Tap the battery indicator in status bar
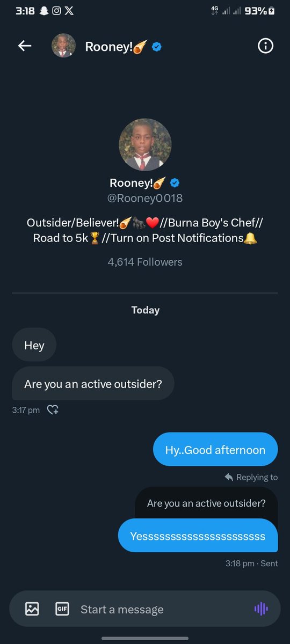Screen dimensions: 290x644 (272, 10)
